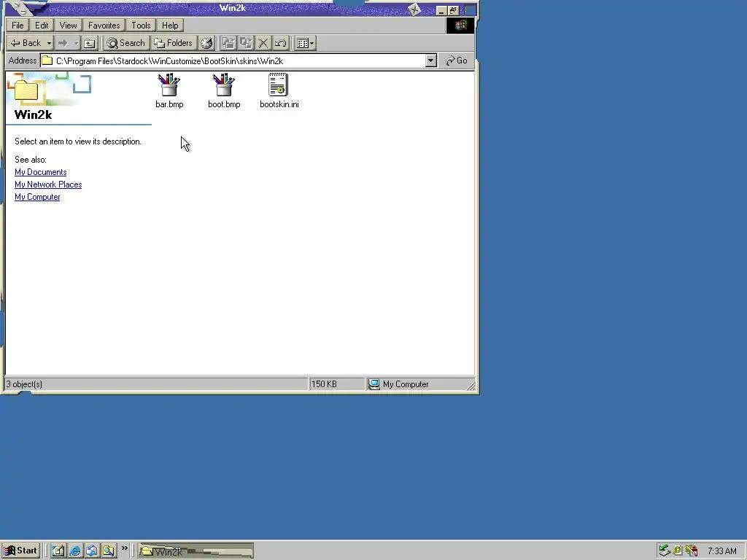Image resolution: width=747 pixels, height=560 pixels.
Task: Click the middle system tray icon
Action: coord(678,551)
